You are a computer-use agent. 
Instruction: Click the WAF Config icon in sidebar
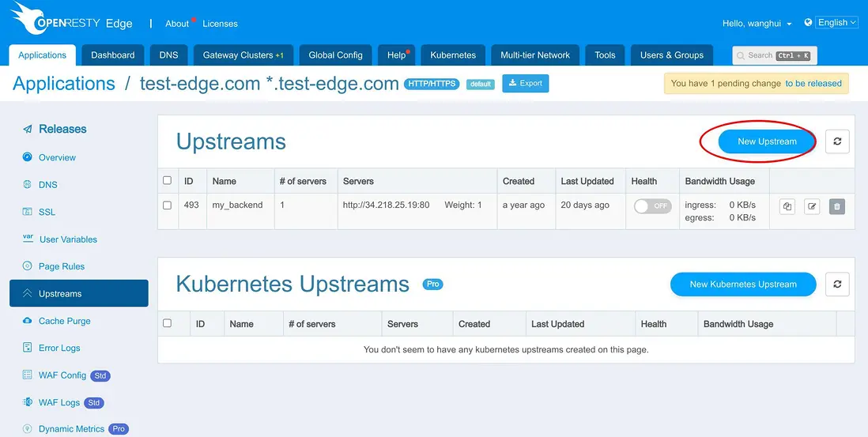pyautogui.click(x=27, y=375)
